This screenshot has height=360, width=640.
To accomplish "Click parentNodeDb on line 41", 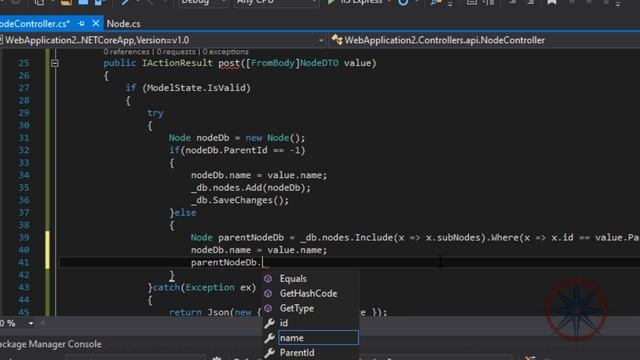I will point(224,262).
